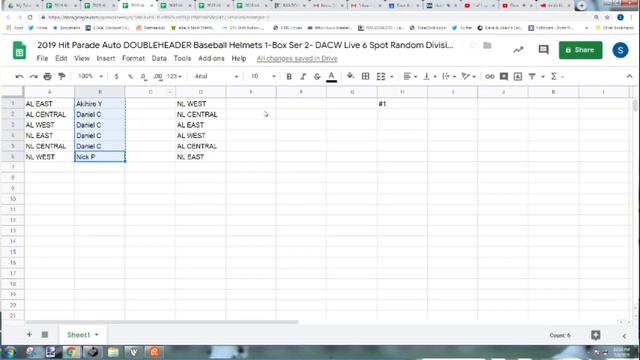Expand the merge cells options arrow

tap(392, 77)
